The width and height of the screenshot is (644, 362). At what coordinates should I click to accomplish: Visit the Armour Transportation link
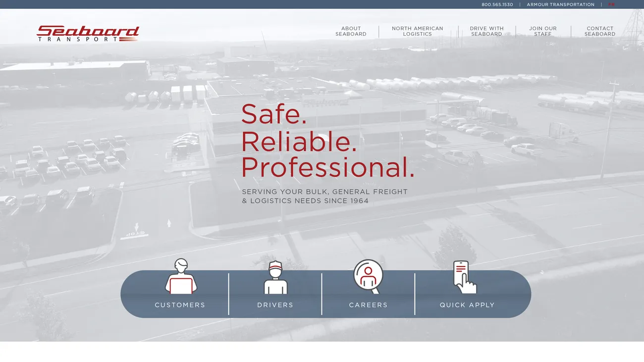point(560,4)
